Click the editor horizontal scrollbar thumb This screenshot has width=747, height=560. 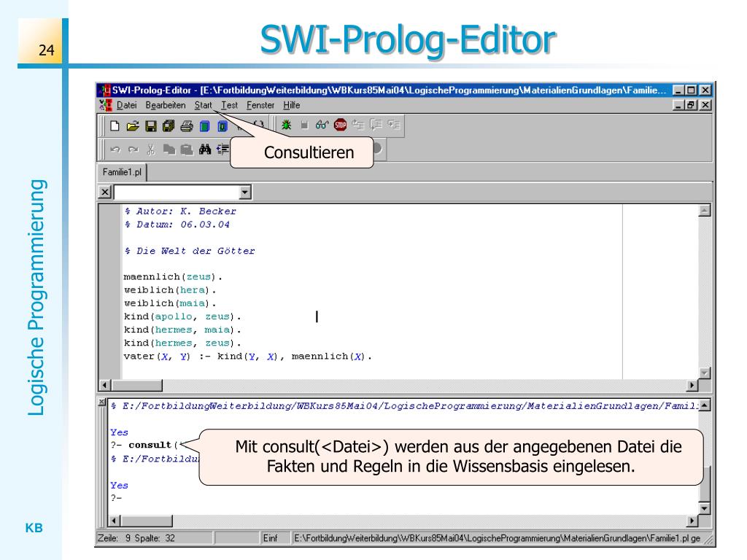point(136,385)
